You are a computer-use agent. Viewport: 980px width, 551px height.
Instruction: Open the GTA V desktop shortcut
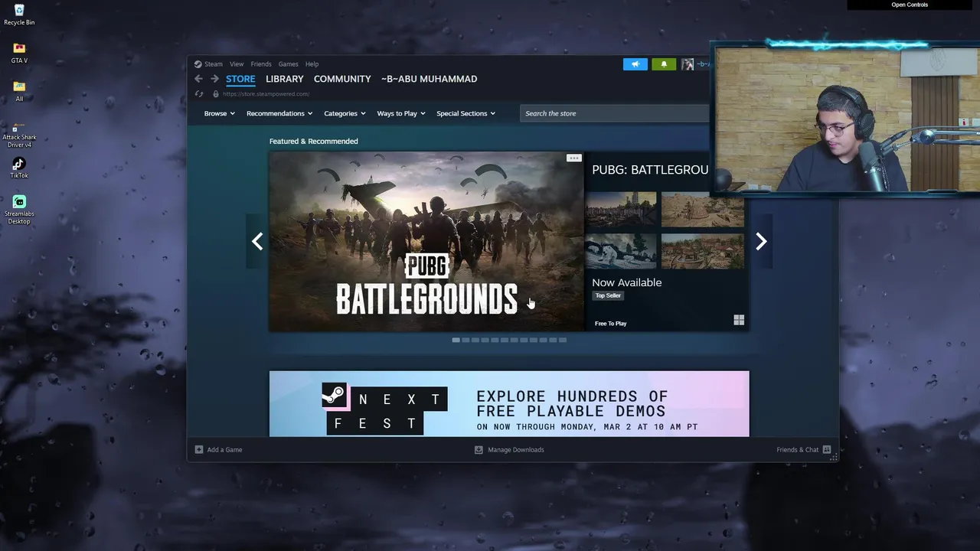(19, 53)
